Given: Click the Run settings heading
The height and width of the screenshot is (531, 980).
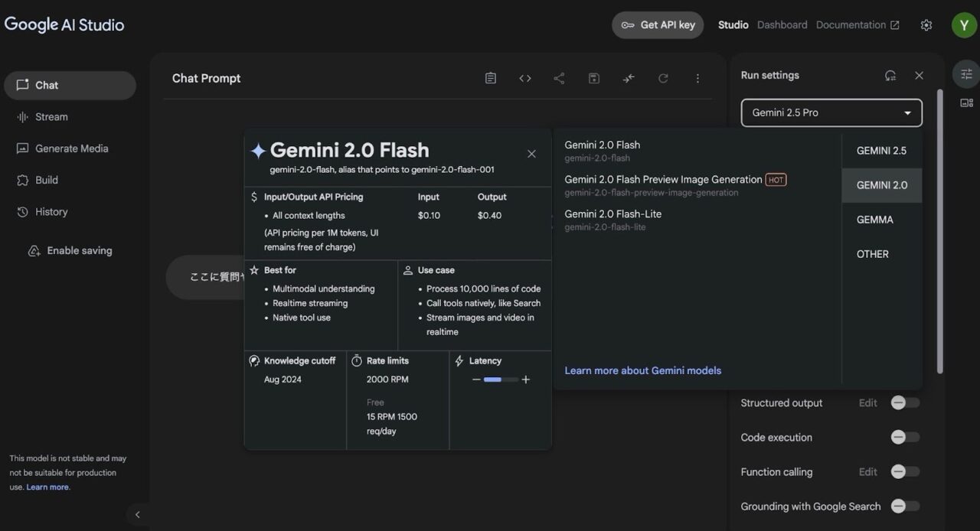Looking at the screenshot, I should click(x=770, y=75).
